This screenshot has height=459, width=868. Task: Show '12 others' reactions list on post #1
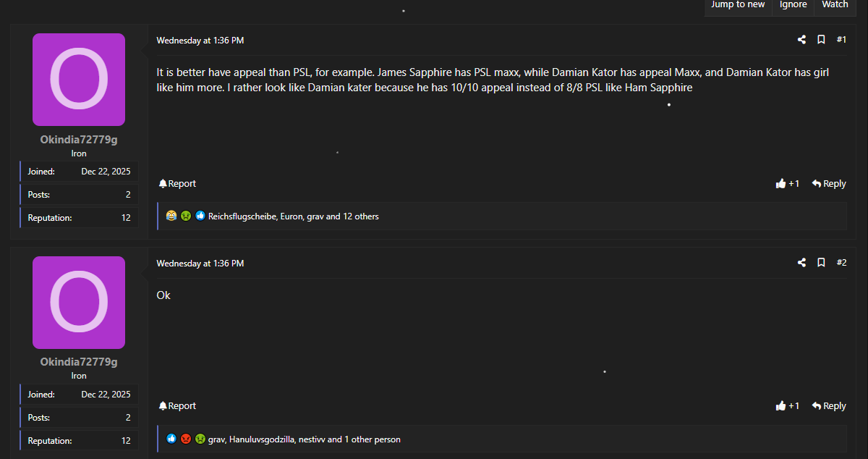(x=360, y=216)
